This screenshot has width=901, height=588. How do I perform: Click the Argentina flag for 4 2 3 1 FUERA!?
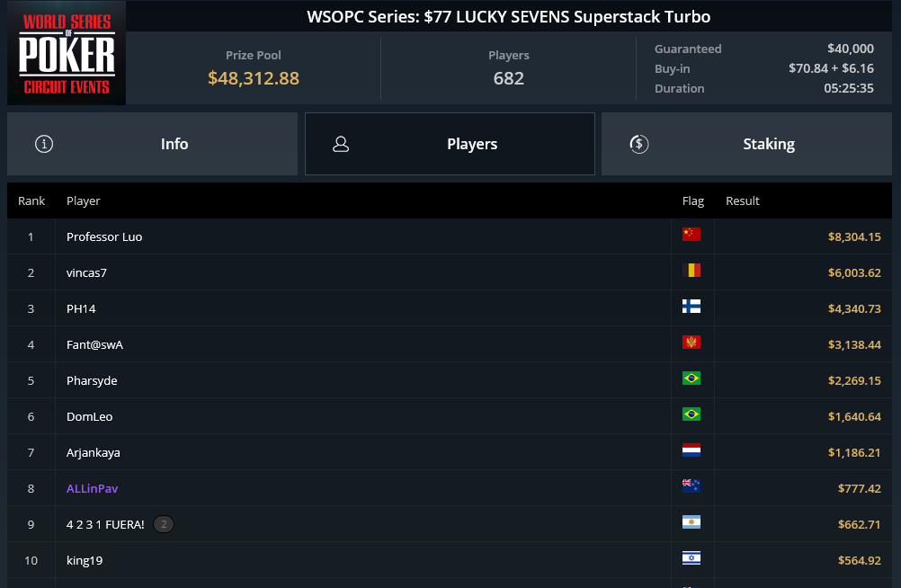point(691,521)
